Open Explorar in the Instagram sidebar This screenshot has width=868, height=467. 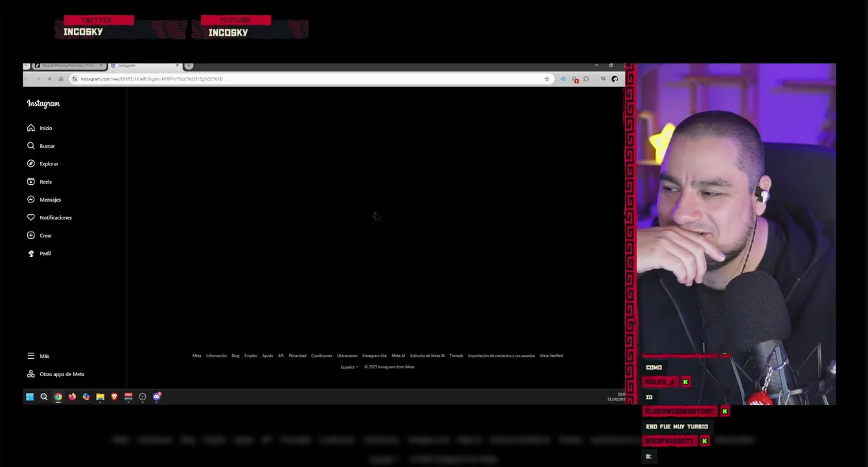click(x=43, y=164)
